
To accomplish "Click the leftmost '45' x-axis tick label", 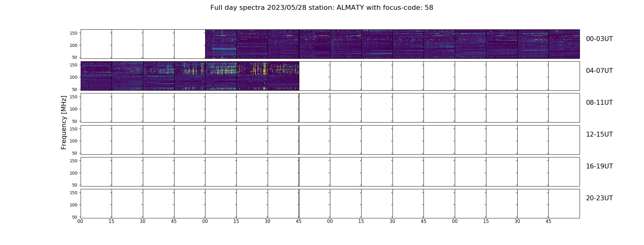I will tap(174, 221).
